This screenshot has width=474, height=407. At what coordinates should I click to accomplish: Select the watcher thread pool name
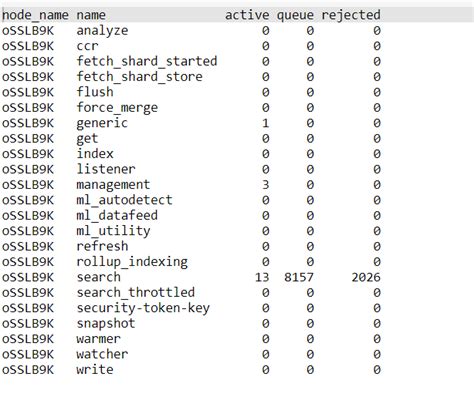pyautogui.click(x=102, y=354)
